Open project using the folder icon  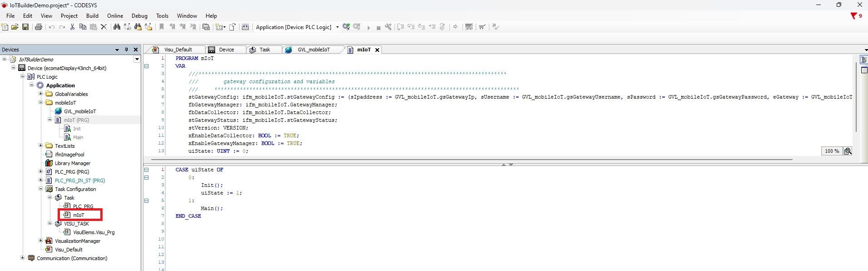click(x=15, y=27)
